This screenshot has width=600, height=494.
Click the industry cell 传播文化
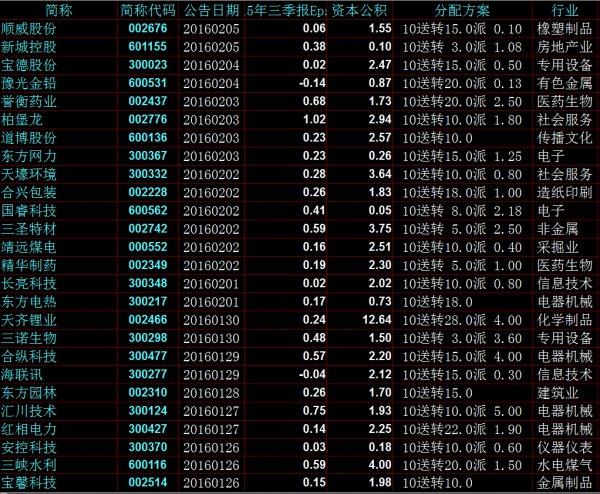[564, 138]
